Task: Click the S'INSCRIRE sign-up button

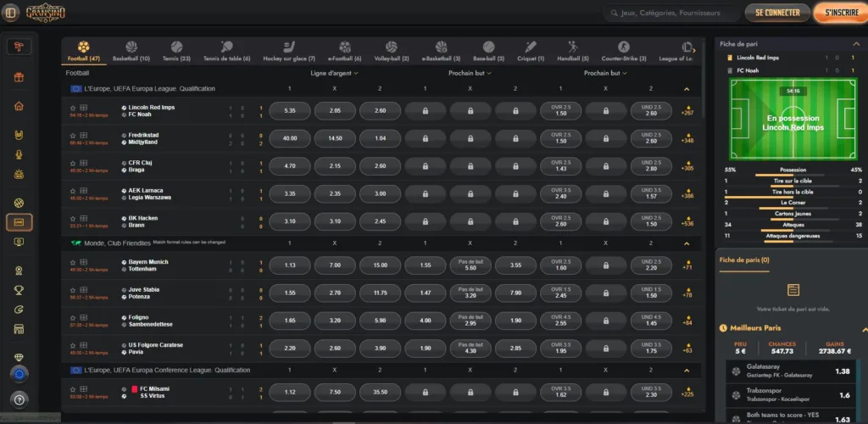Action: 842,13
